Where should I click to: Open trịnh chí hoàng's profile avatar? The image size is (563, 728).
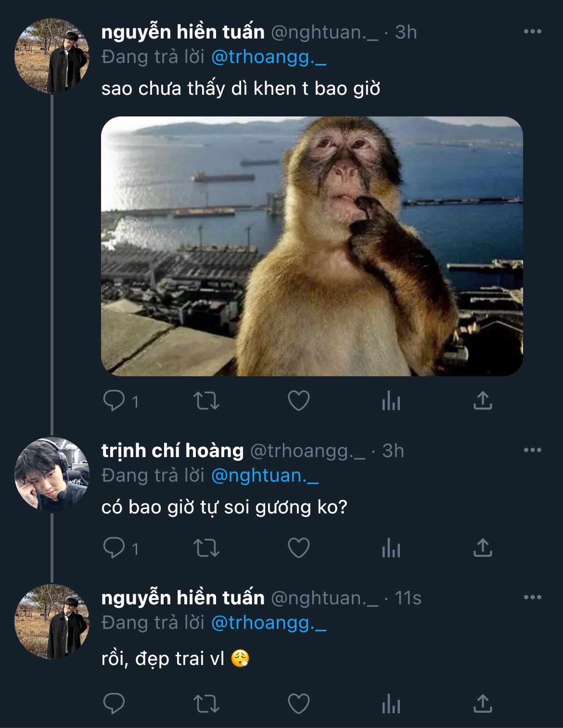click(52, 474)
